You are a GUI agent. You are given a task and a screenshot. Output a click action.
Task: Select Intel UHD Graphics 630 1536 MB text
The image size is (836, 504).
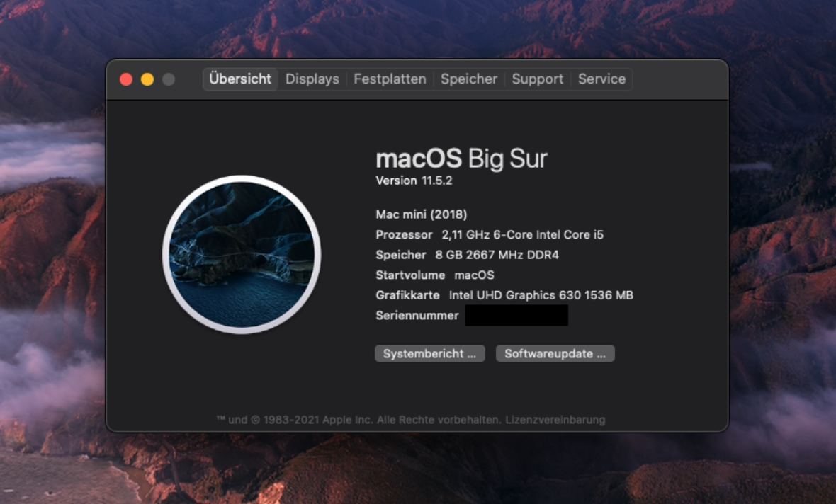(541, 295)
